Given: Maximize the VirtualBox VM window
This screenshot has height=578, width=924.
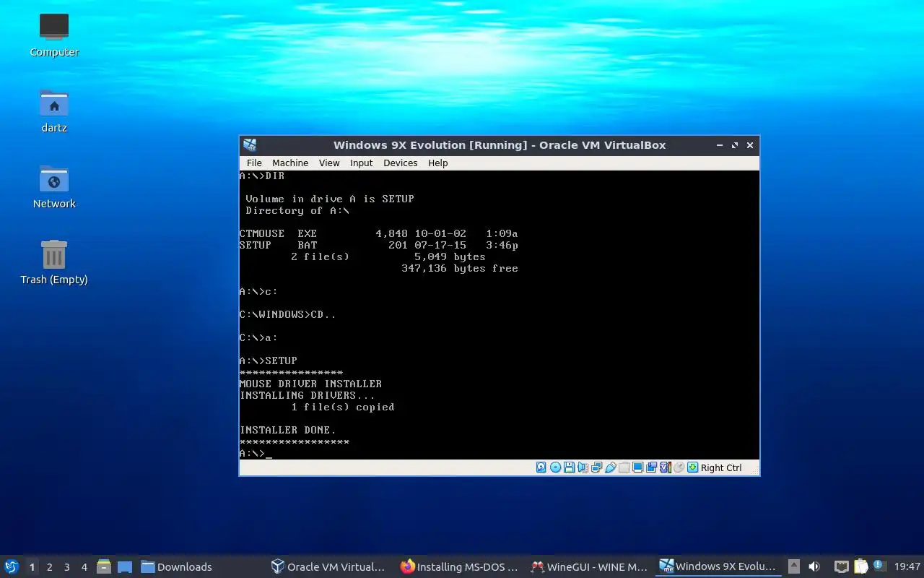Looking at the screenshot, I should tap(735, 145).
